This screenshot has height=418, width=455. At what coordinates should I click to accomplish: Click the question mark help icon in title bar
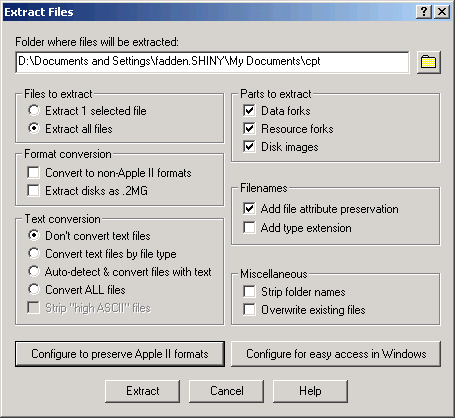pyautogui.click(x=424, y=12)
